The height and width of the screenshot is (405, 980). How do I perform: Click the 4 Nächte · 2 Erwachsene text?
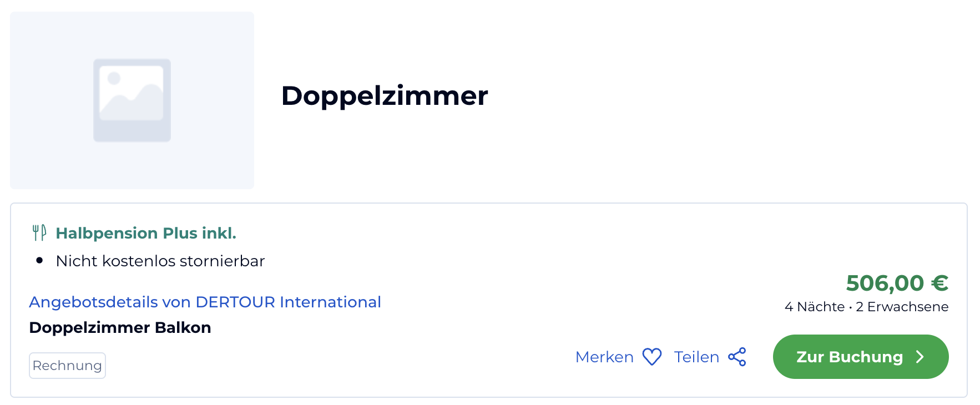point(867,307)
